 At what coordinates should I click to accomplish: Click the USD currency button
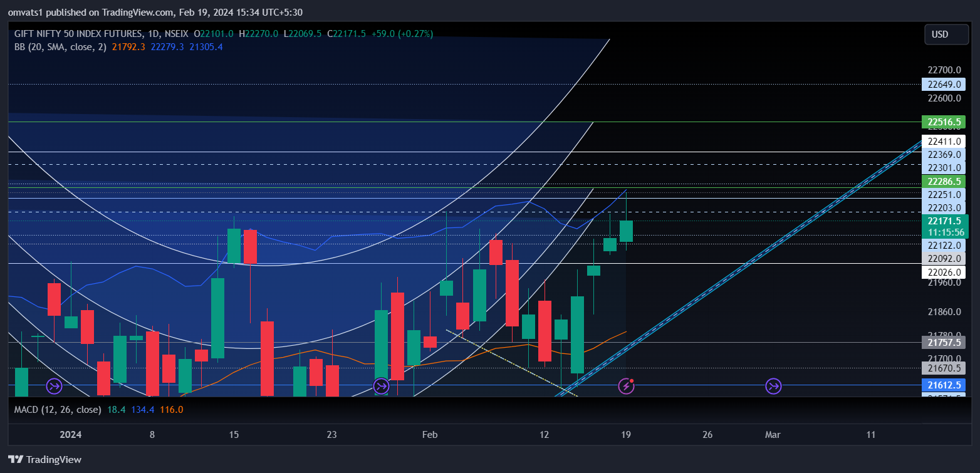946,34
